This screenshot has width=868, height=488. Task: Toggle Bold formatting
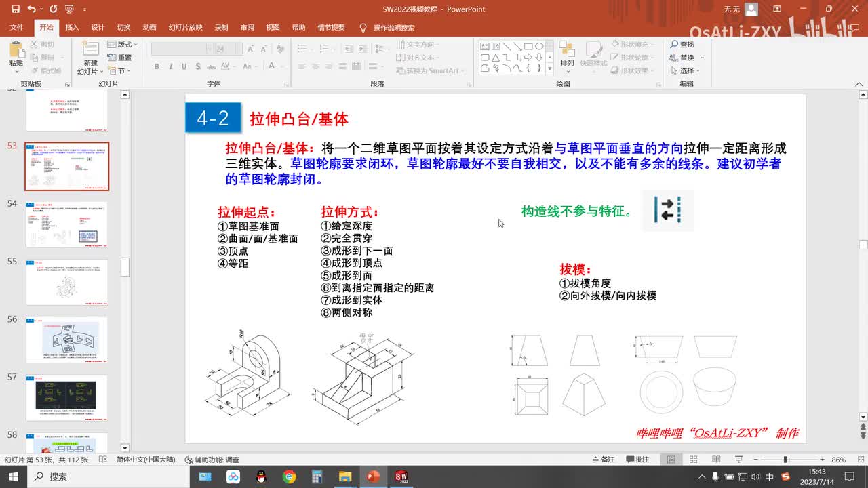157,66
